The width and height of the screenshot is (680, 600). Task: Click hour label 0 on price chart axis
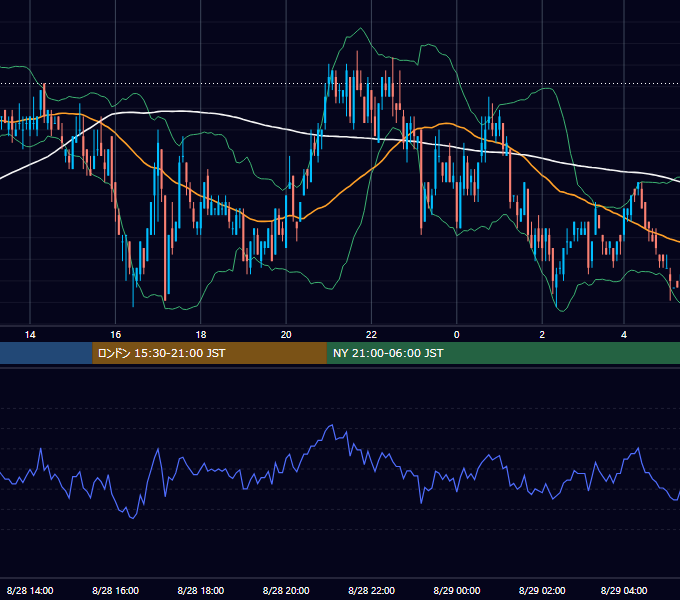457,335
